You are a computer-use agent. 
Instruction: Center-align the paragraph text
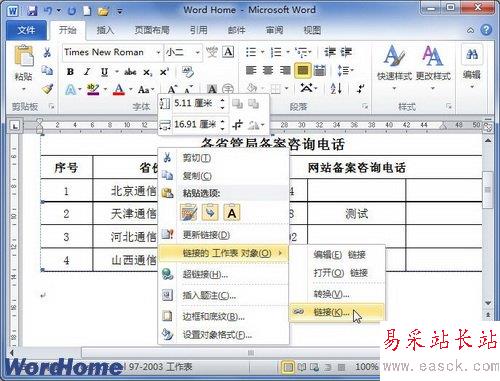coord(268,70)
